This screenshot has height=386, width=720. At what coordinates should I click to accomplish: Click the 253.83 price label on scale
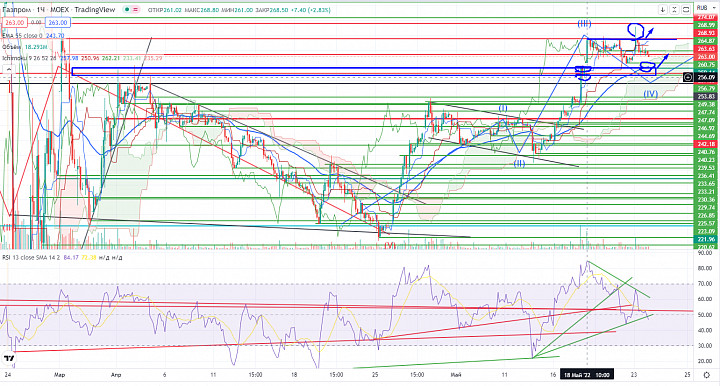tap(706, 96)
